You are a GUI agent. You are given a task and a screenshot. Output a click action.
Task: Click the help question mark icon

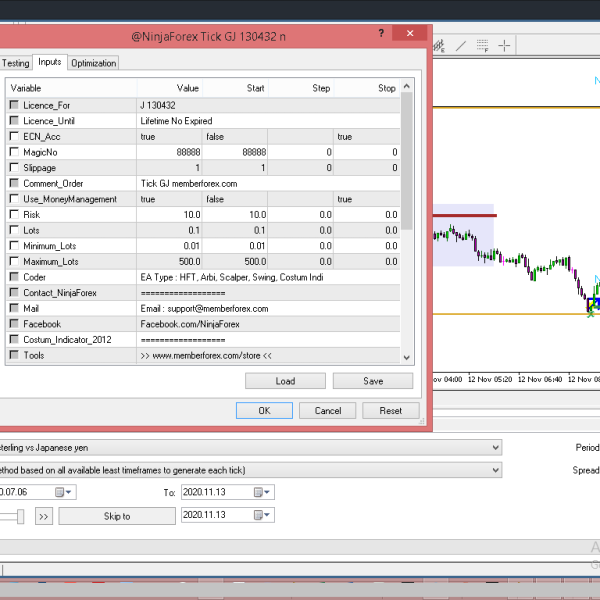(382, 34)
